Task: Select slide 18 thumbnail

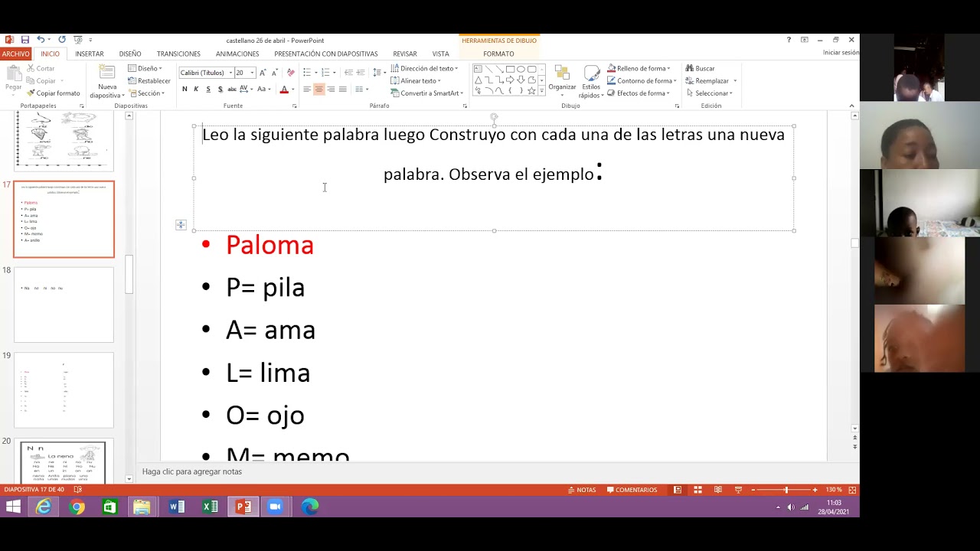Action: tap(64, 305)
